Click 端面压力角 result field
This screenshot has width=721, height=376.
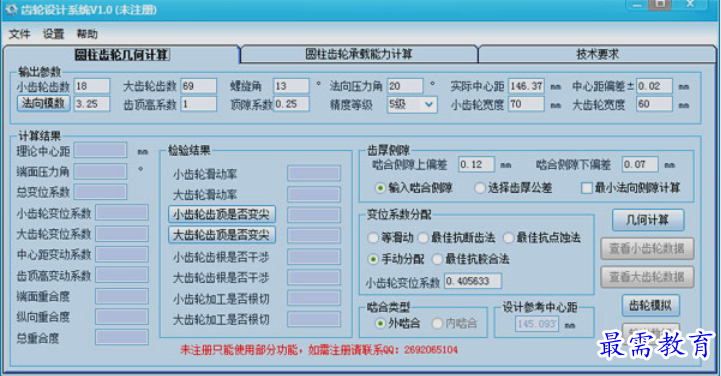tap(100, 171)
